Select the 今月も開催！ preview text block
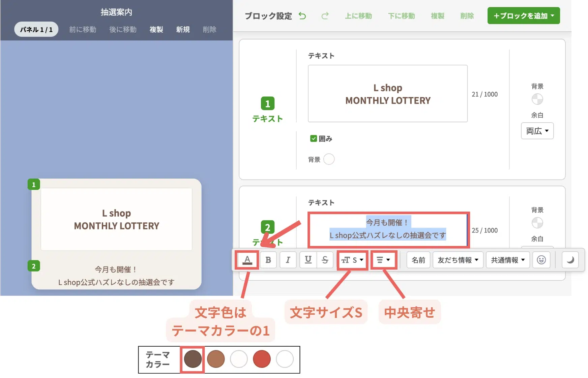Screen dimensions: 588x378 click(116, 276)
